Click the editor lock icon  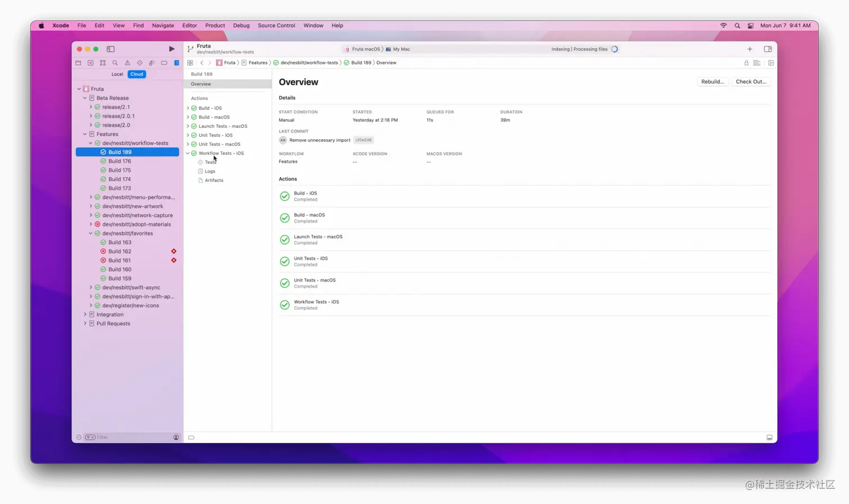click(x=746, y=63)
